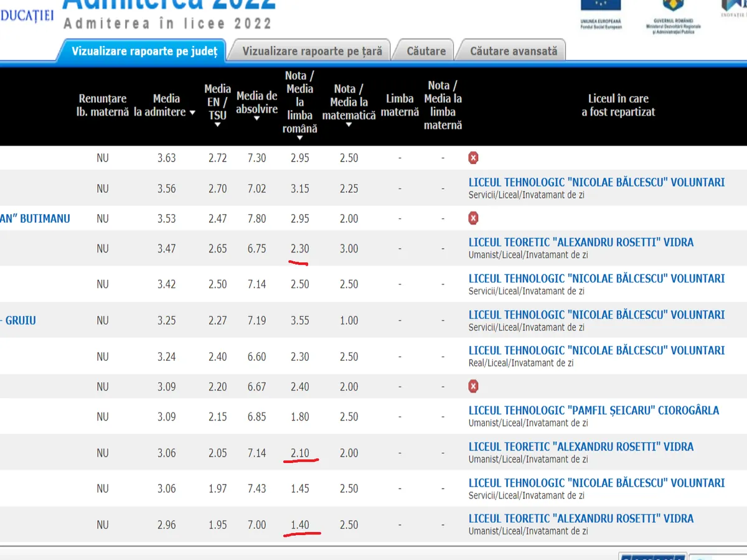Sort by Media la admitere arrow
The width and height of the screenshot is (747, 560).
pos(192,113)
